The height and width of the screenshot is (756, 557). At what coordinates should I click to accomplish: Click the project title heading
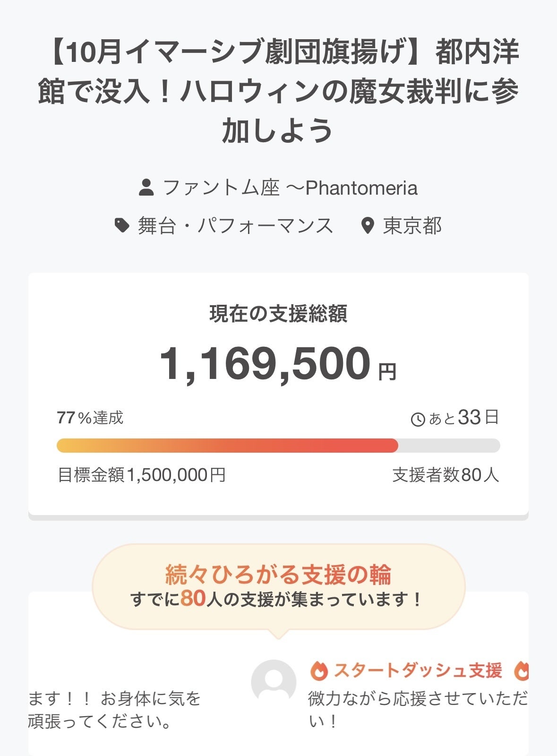click(278, 91)
